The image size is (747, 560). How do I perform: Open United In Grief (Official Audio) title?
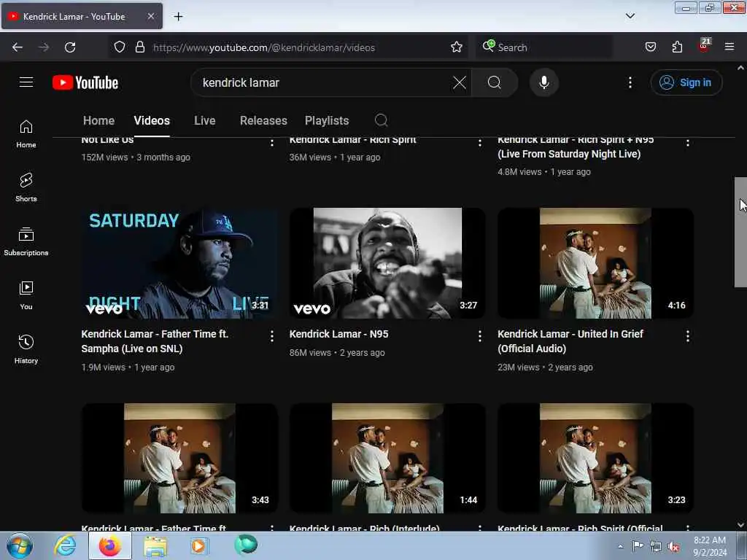tap(570, 341)
